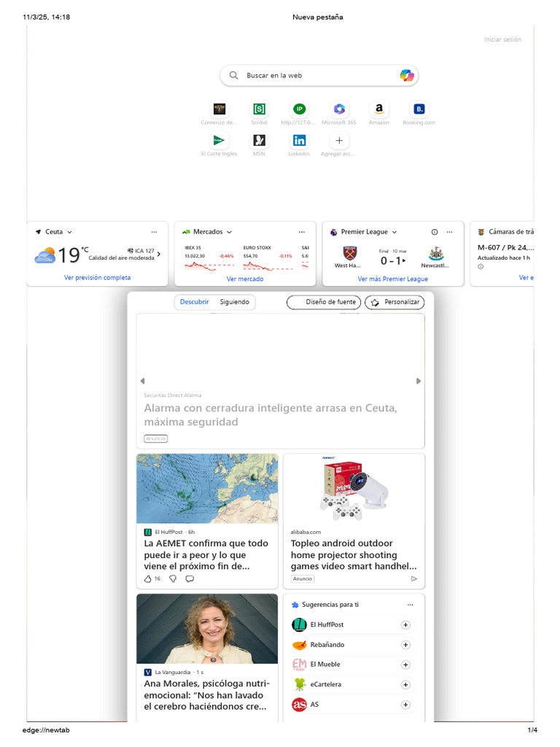The width and height of the screenshot is (560, 747).
Task: Like the AEMET HuffPost article
Action: pyautogui.click(x=149, y=578)
